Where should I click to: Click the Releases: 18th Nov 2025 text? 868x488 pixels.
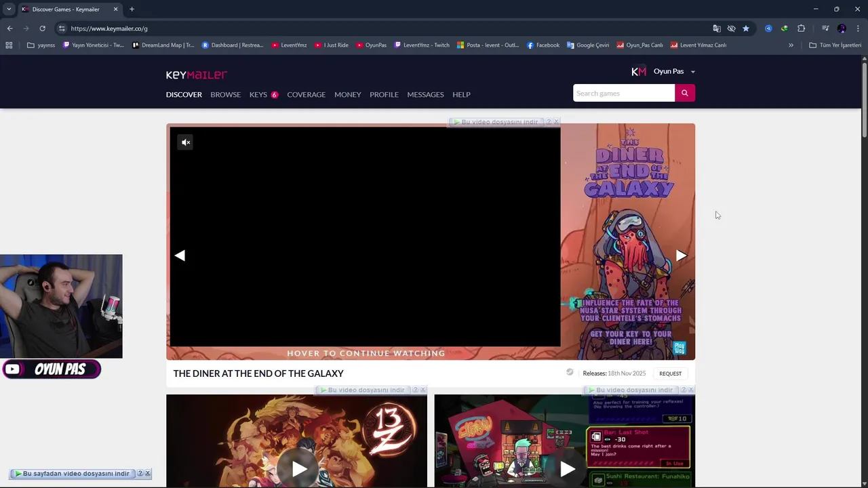click(614, 373)
